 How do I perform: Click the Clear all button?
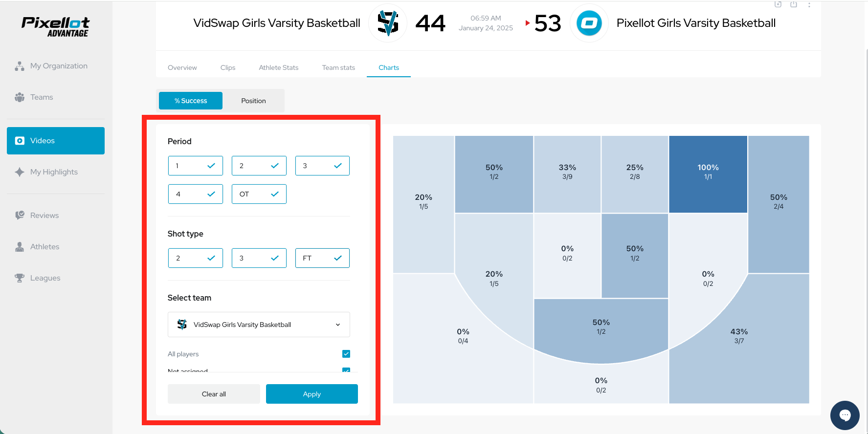tap(214, 394)
